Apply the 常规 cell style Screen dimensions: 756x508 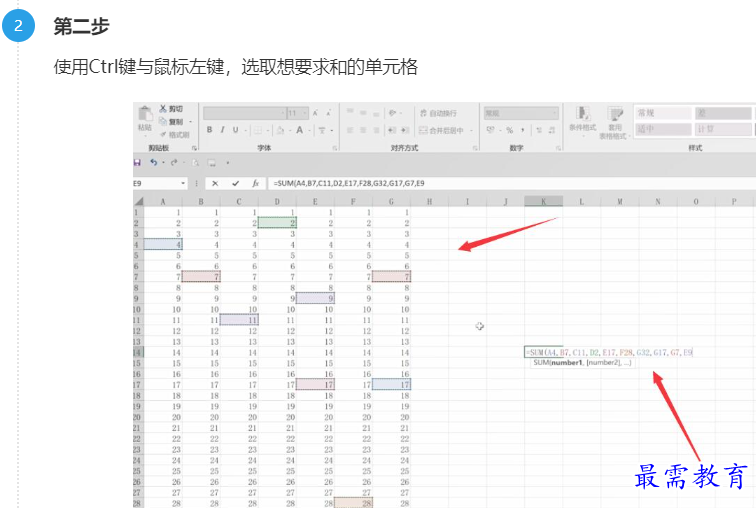click(x=663, y=113)
